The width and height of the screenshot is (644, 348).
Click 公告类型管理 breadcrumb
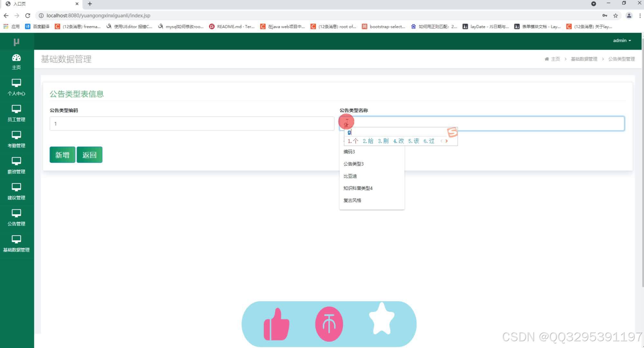621,59
